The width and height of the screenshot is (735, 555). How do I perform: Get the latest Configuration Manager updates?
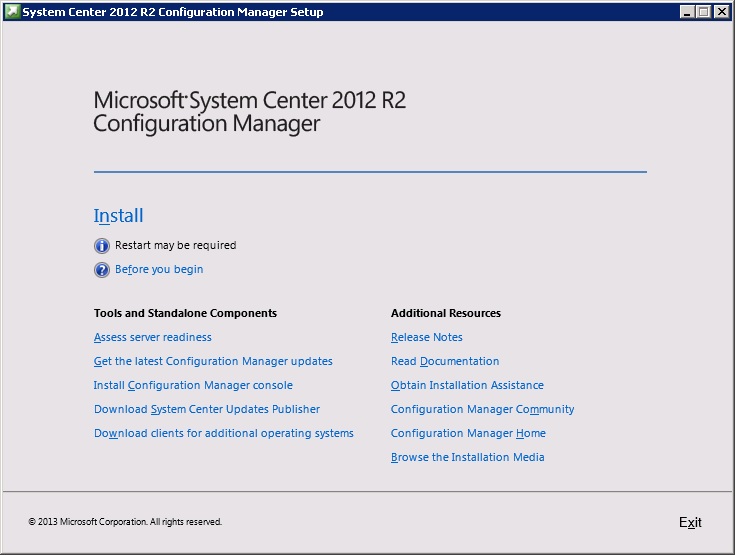point(213,362)
